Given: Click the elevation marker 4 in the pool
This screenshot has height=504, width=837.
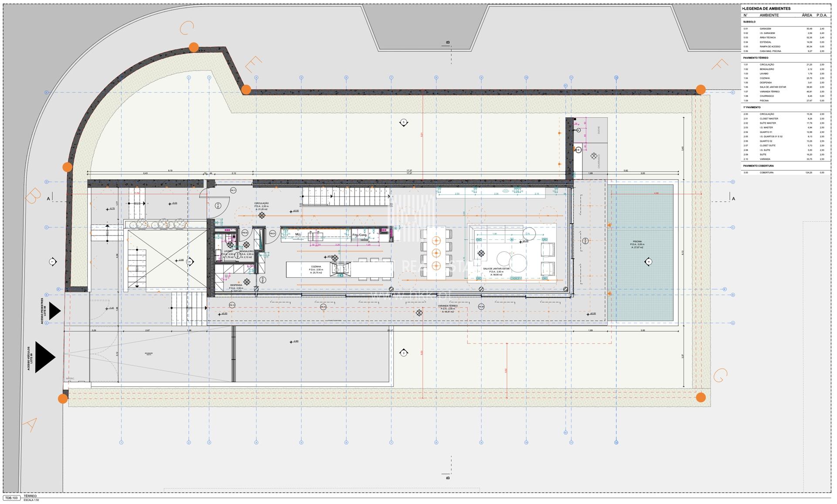Looking at the screenshot, I should [x=648, y=262].
